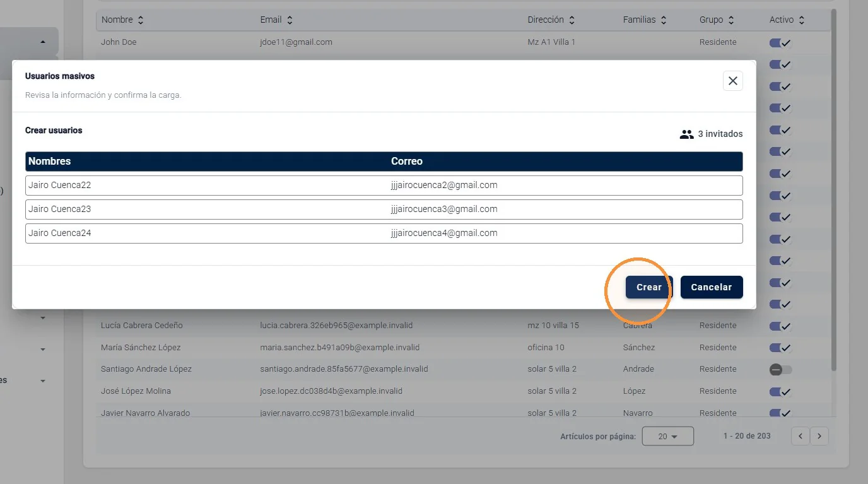Click oficina 10 address cell

(x=546, y=348)
